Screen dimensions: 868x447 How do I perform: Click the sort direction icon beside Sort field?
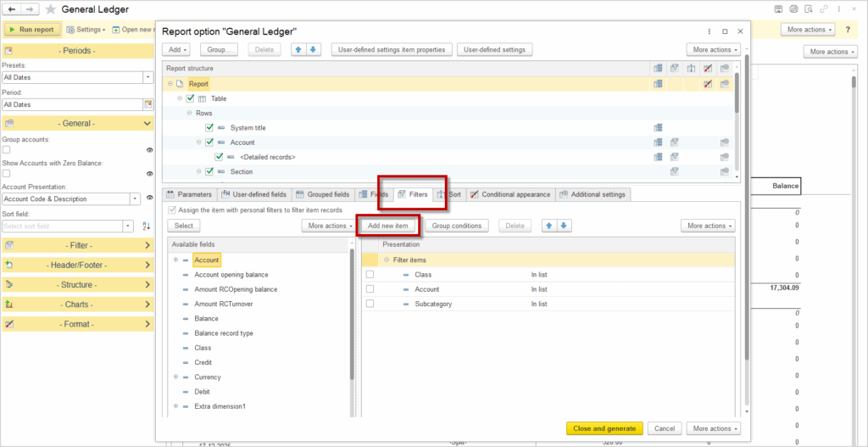[147, 226]
